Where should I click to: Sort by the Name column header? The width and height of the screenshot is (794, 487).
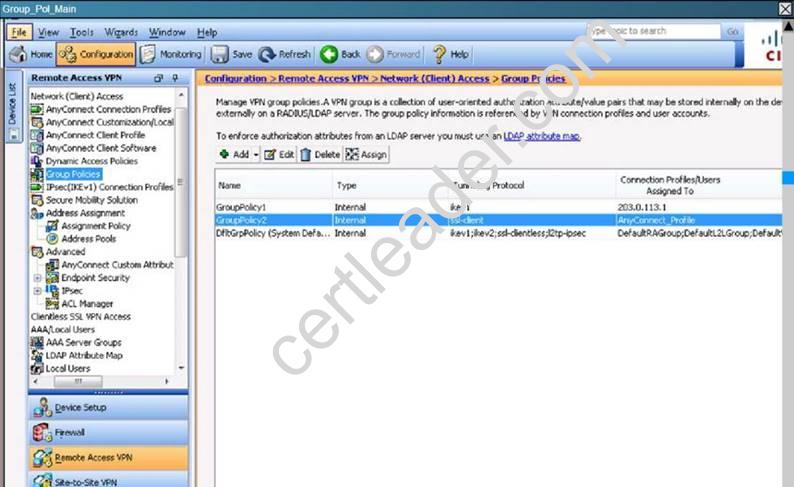tap(274, 185)
